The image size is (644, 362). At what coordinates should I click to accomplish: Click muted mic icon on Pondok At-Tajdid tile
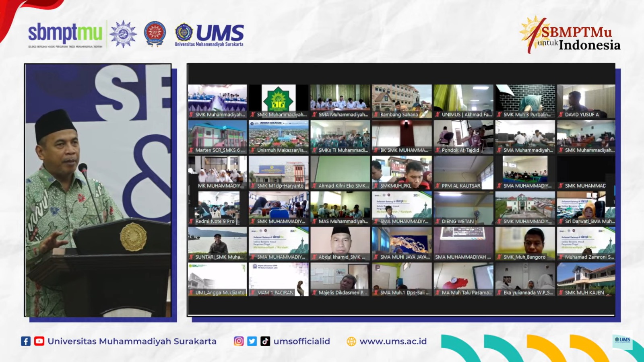[x=438, y=150]
